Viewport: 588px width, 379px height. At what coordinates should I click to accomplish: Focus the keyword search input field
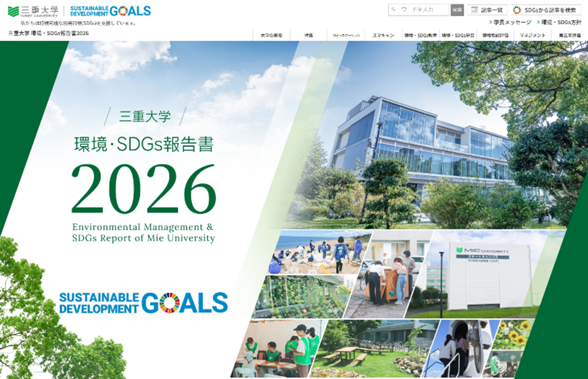coord(419,10)
